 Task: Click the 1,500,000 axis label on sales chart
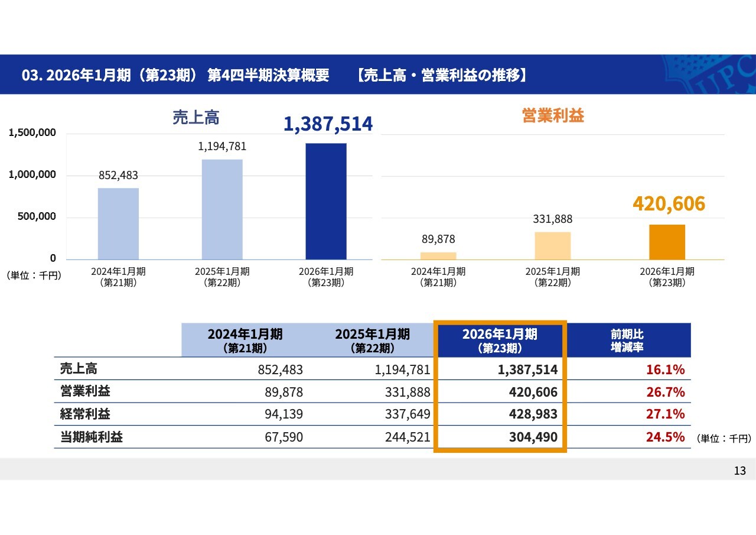tap(32, 133)
